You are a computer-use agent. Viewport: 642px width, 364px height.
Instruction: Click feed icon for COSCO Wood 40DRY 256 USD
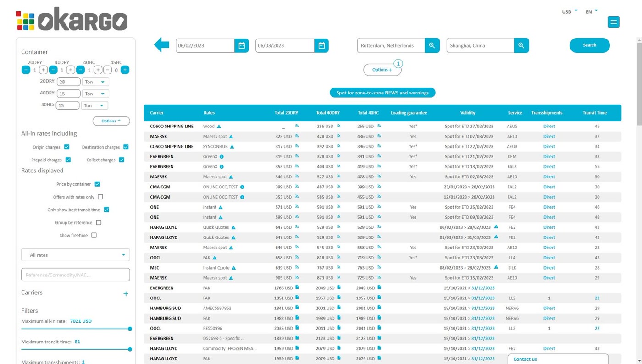coord(339,126)
